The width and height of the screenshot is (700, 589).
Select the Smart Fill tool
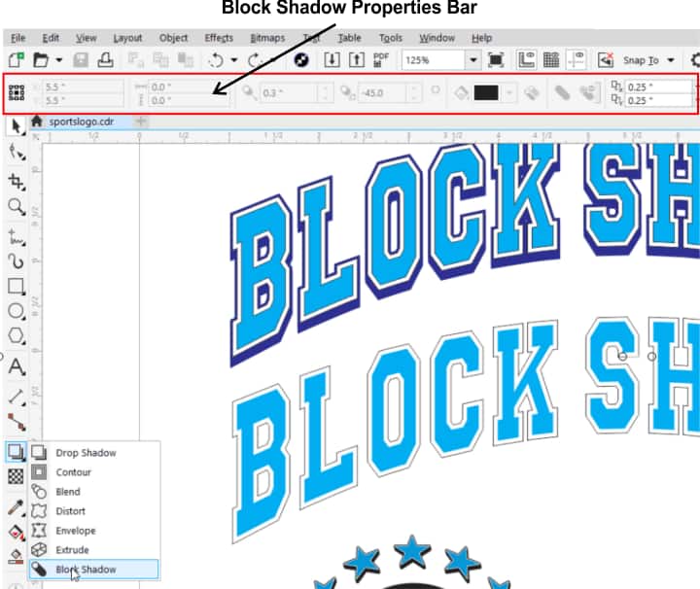coord(16,556)
